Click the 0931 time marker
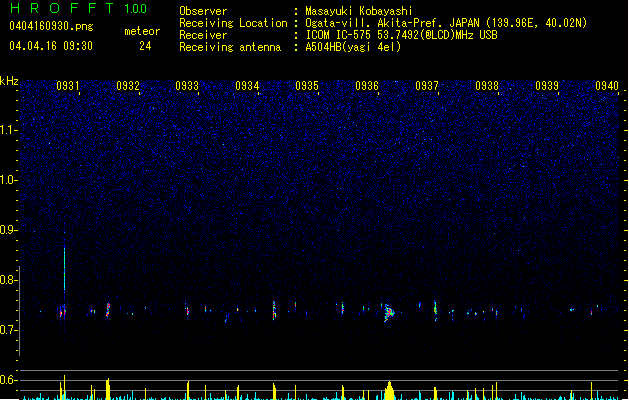 [x=68, y=86]
